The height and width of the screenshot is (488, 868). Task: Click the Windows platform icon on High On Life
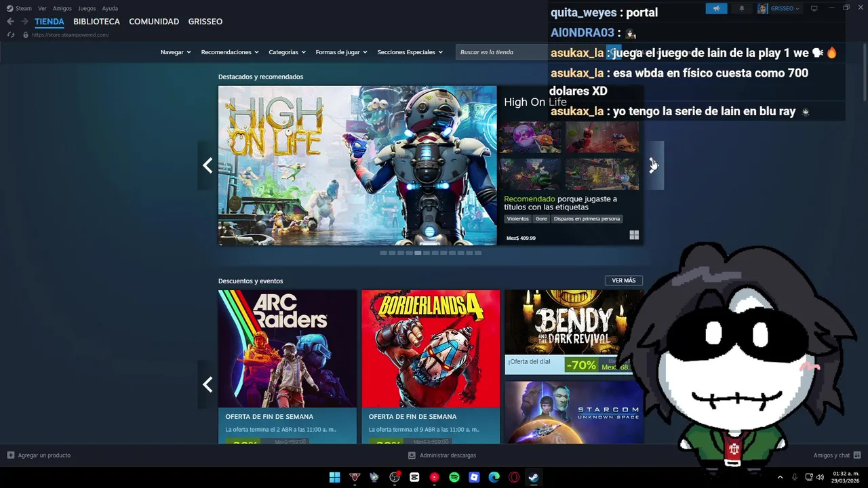coord(634,235)
